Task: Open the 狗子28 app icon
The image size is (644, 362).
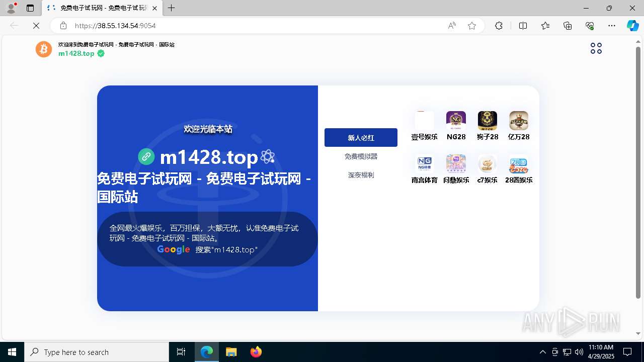Action: tap(488, 121)
